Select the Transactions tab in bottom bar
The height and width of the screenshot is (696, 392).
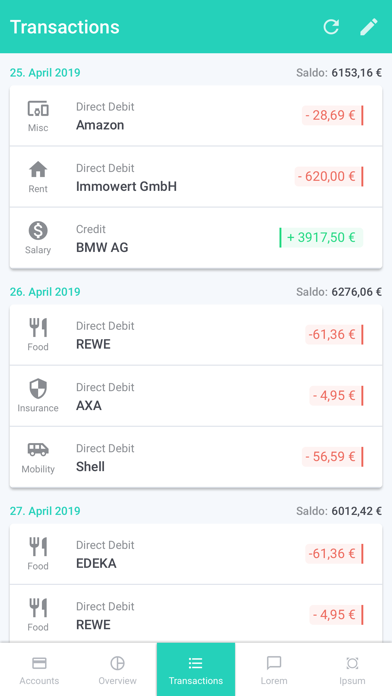point(196,669)
